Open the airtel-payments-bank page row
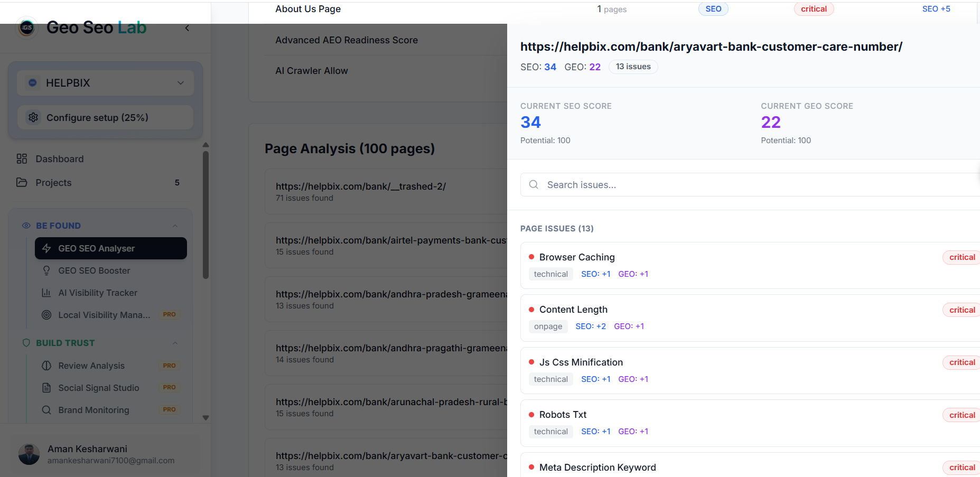 386,245
